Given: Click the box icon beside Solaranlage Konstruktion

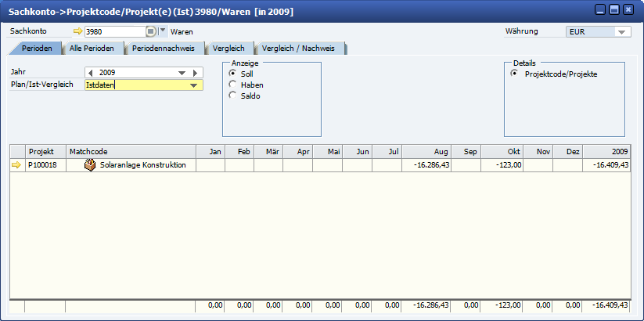Looking at the screenshot, I should click(90, 165).
